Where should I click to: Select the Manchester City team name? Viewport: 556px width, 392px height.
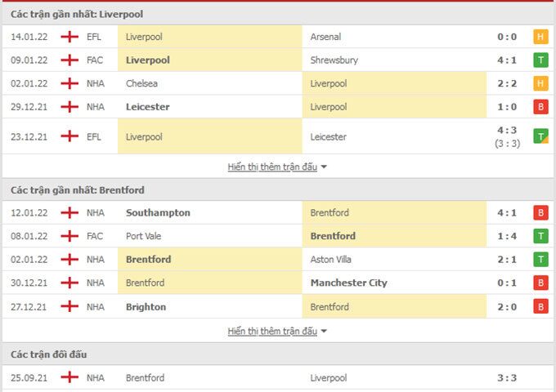[x=348, y=283]
